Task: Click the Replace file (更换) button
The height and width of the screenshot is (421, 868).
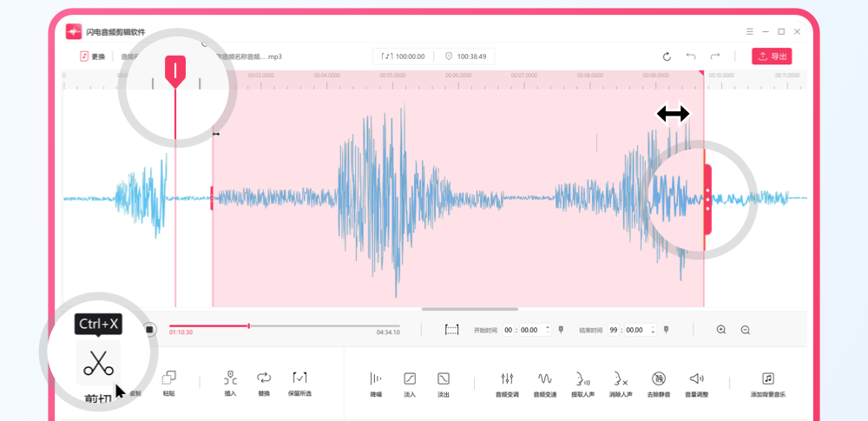Action: [x=93, y=56]
